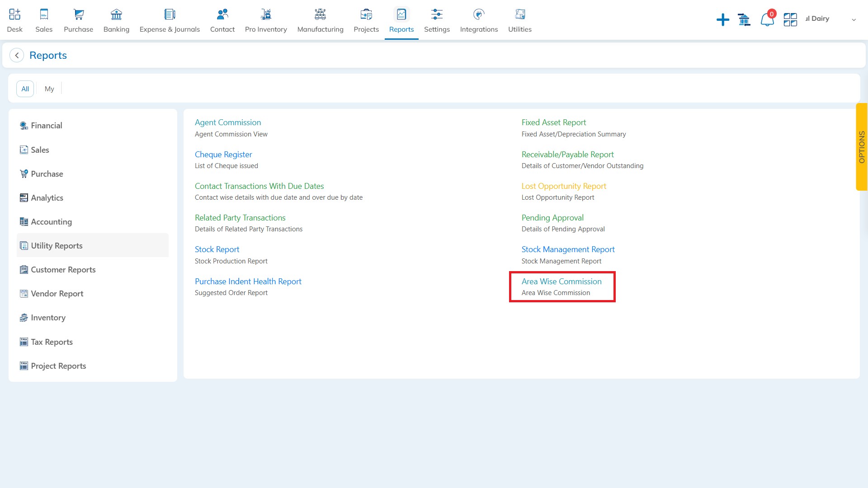Image resolution: width=868 pixels, height=488 pixels.
Task: Switch to the All reports tab
Action: coord(25,89)
